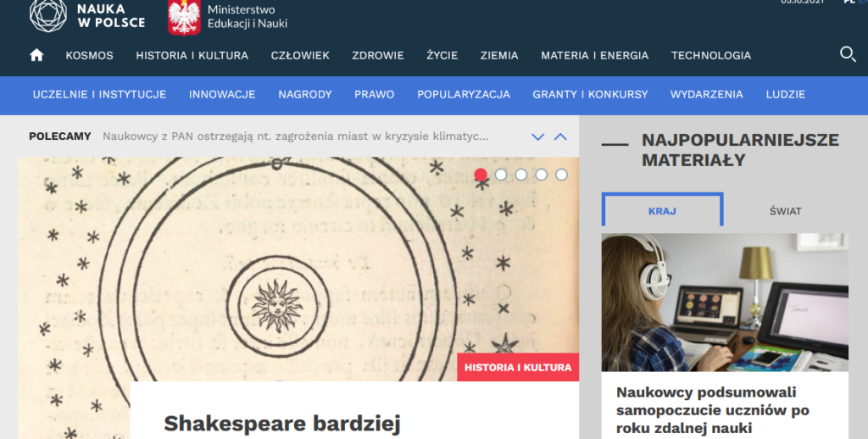The width and height of the screenshot is (868, 439).
Task: Click the Ministerstwo Edukacji i Nauki eagle emblem
Action: point(184,17)
